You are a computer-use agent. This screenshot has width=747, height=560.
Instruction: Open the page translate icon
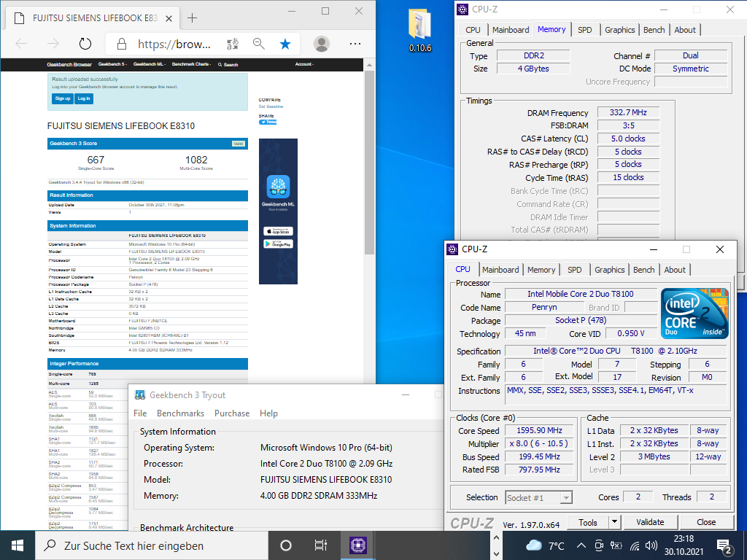[233, 44]
